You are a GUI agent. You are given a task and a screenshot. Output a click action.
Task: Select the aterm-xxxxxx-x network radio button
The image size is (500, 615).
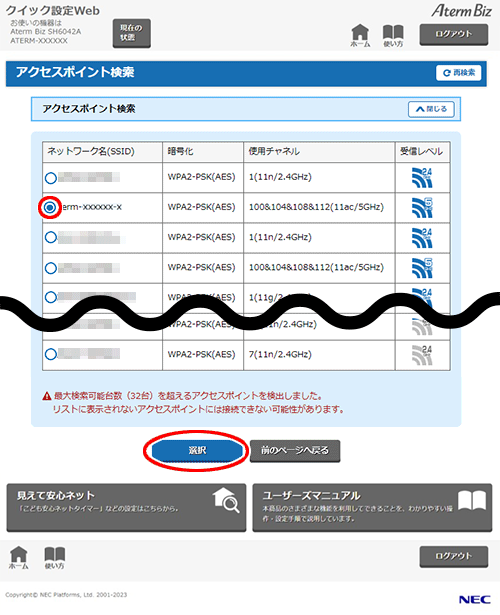(50, 207)
